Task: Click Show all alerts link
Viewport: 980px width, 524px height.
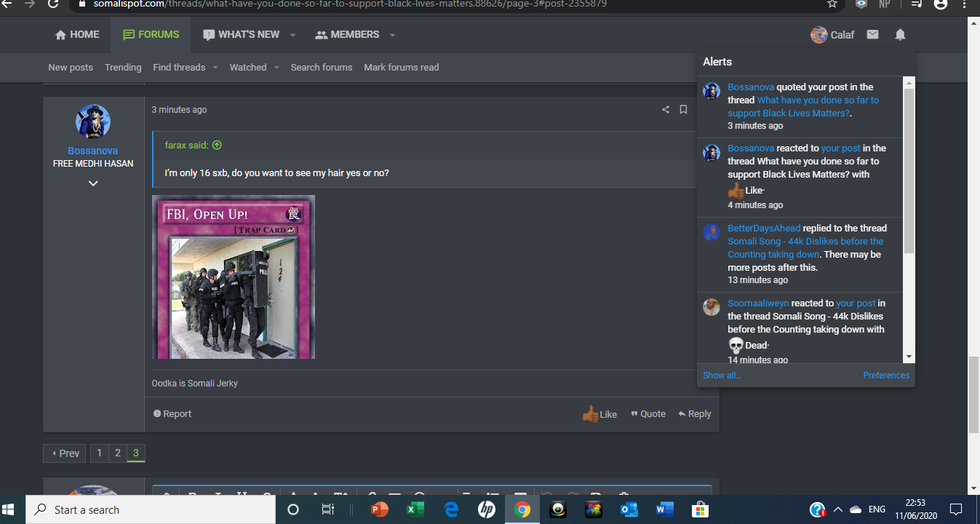Action: 722,376
